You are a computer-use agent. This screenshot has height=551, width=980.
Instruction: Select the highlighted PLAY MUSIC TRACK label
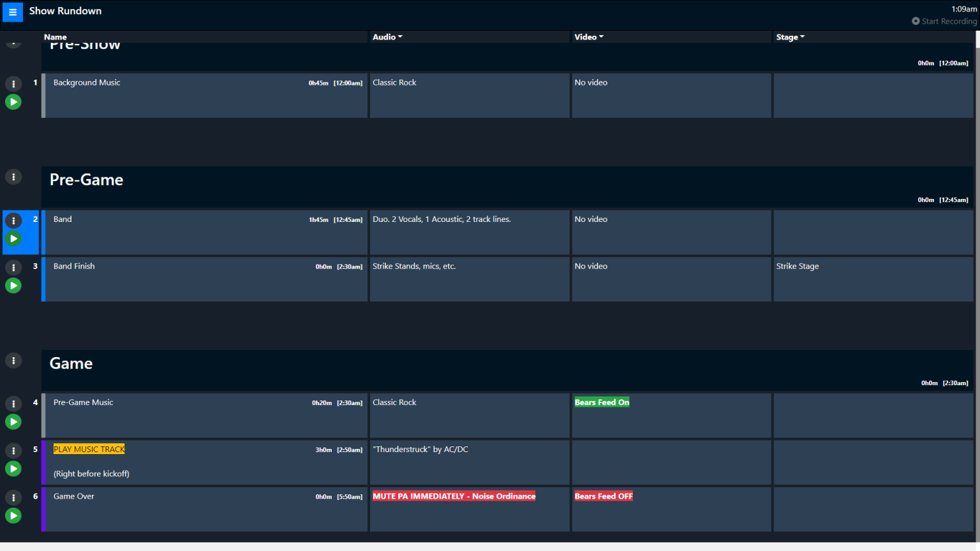[x=89, y=449]
